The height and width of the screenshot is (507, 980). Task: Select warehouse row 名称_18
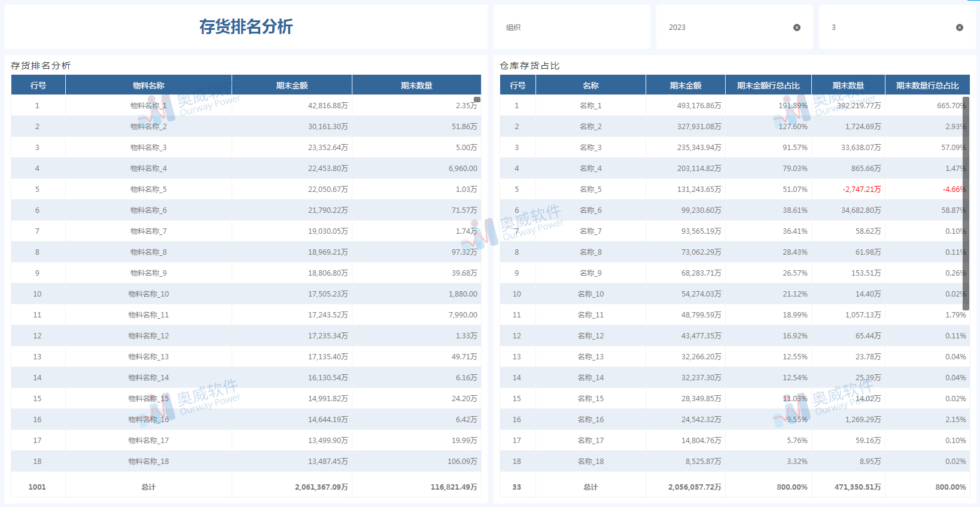click(x=735, y=462)
